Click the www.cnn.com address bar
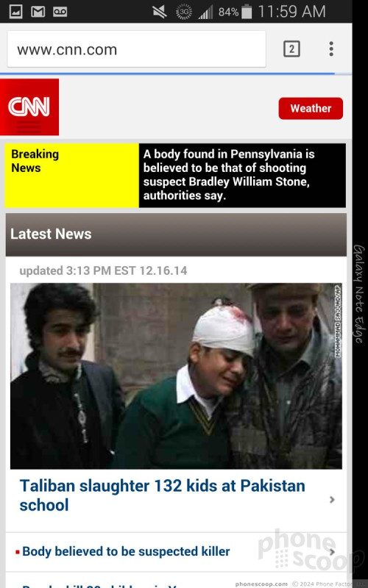 tap(136, 49)
